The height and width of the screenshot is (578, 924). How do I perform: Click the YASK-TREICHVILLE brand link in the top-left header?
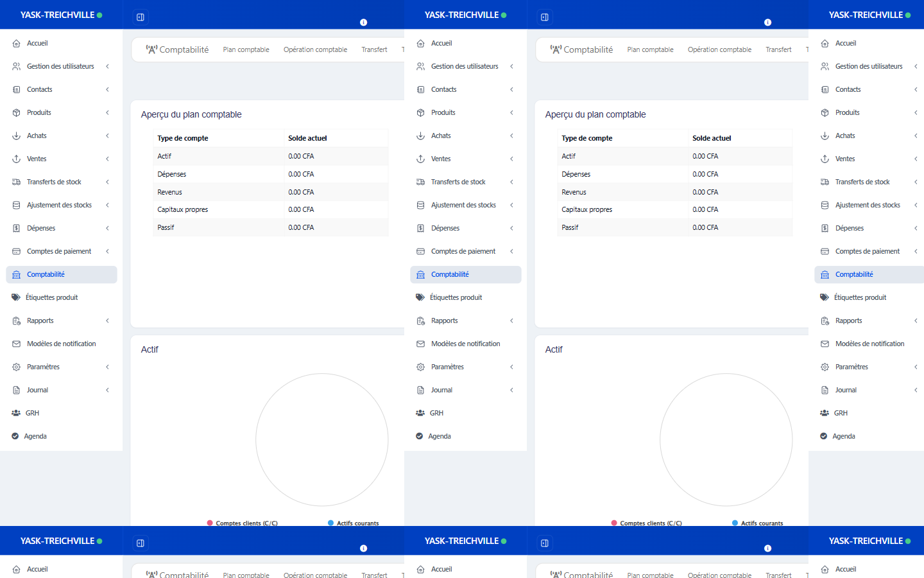pos(58,15)
